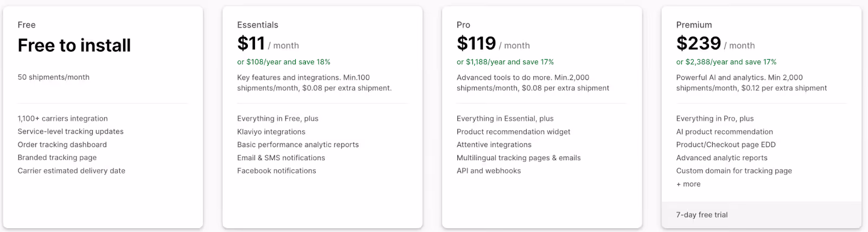Click 'API and webhooks' feature item

click(x=489, y=171)
